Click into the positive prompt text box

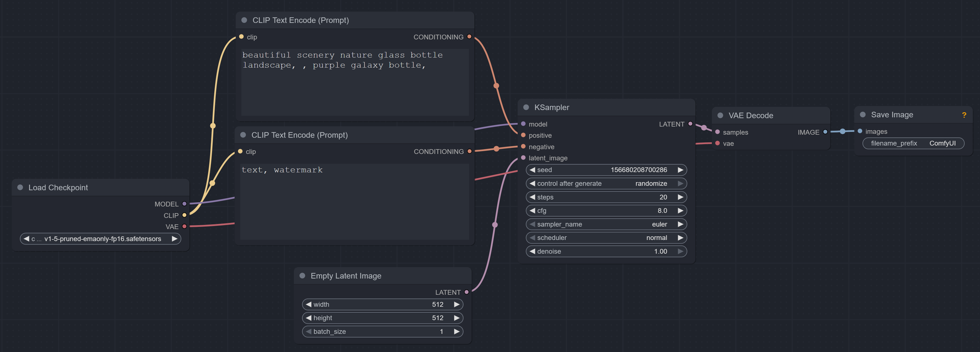coord(355,82)
